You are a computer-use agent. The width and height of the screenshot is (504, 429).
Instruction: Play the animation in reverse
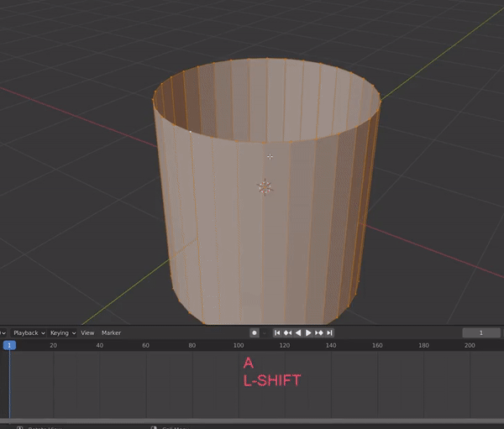298,333
